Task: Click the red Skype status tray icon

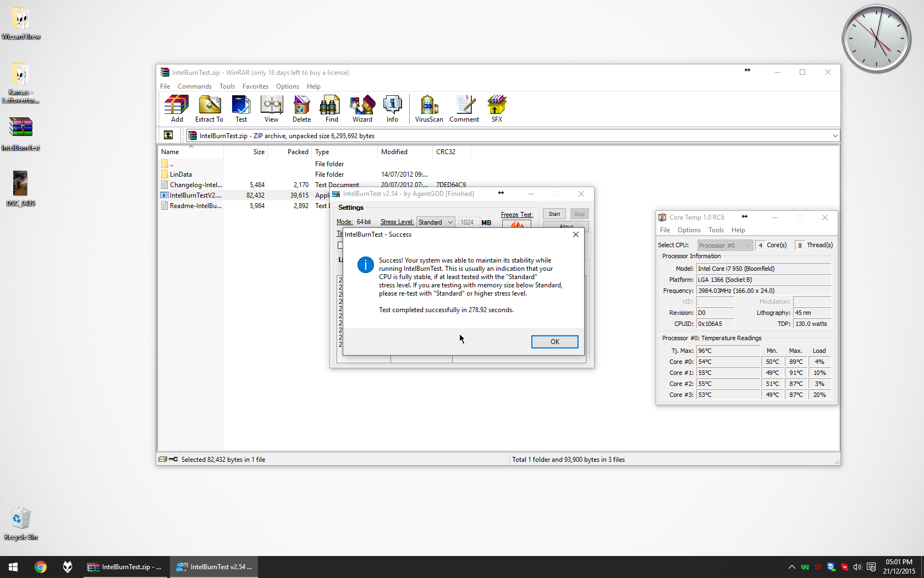Action: (844, 567)
